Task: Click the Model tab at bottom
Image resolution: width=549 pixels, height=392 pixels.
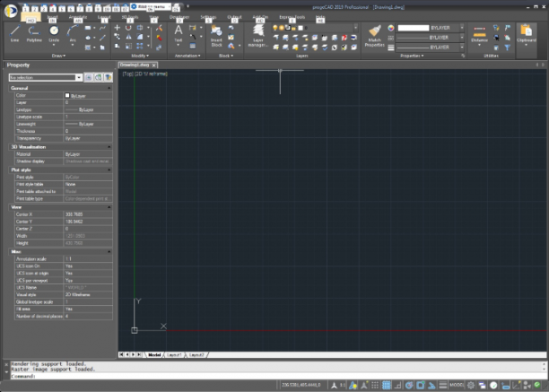Action: click(x=154, y=355)
